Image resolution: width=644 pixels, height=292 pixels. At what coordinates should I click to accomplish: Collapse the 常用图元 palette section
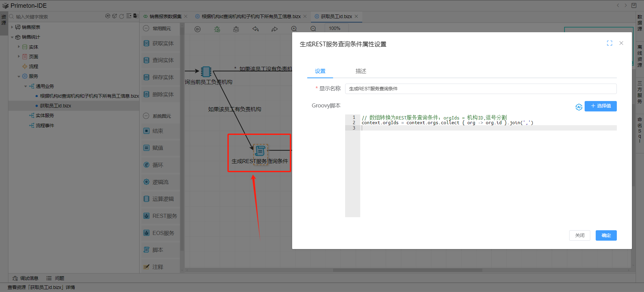(146, 29)
